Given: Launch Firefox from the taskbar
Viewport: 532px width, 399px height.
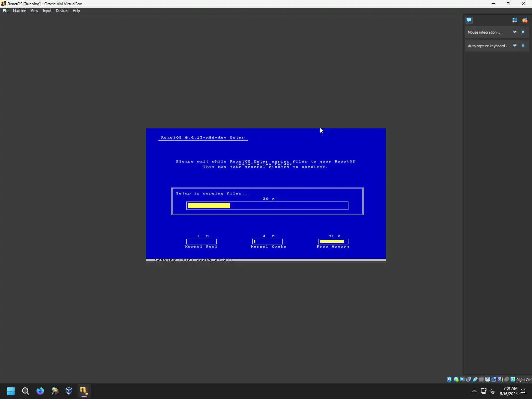Looking at the screenshot, I should click(x=40, y=391).
